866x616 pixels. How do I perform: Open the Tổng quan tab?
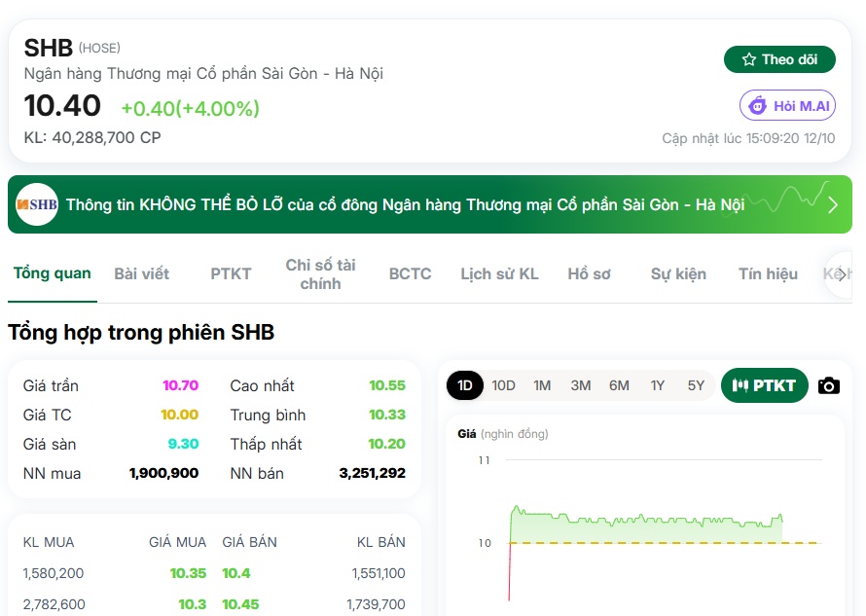[53, 273]
